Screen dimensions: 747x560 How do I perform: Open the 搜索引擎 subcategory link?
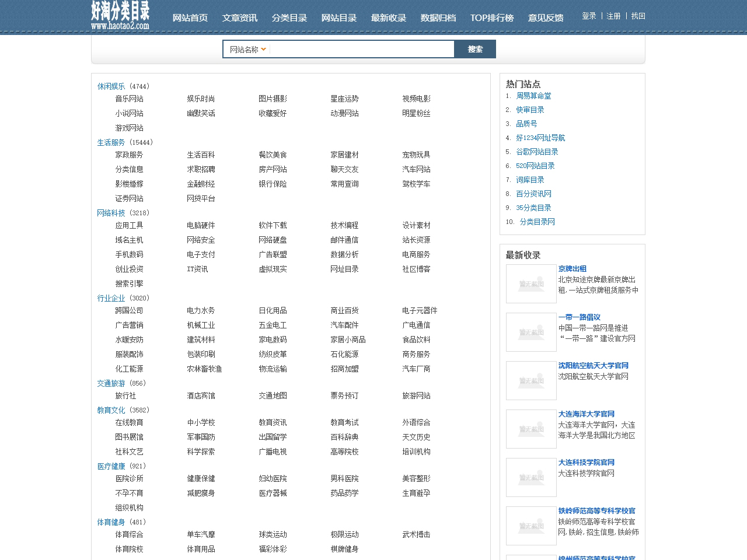click(x=129, y=284)
